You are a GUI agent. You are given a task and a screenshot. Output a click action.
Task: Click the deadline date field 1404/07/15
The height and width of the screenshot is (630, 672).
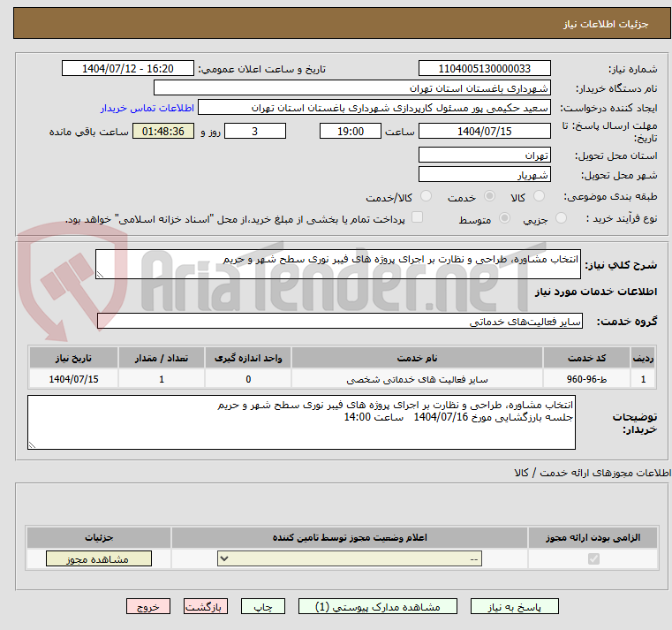484,132
